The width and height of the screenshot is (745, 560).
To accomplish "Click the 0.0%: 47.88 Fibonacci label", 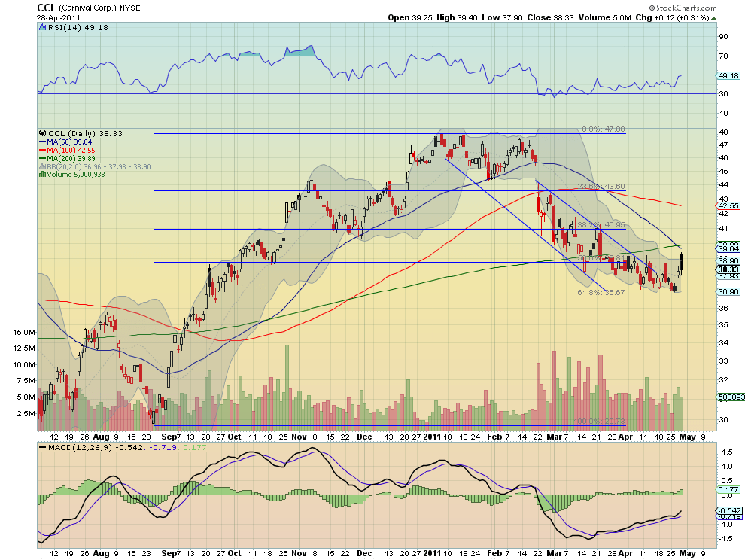I will point(604,129).
